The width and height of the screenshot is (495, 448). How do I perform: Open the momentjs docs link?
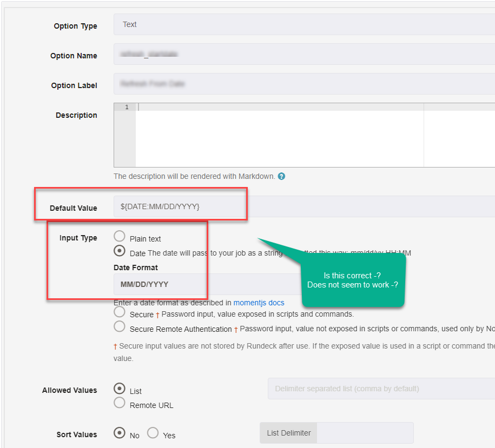click(259, 303)
